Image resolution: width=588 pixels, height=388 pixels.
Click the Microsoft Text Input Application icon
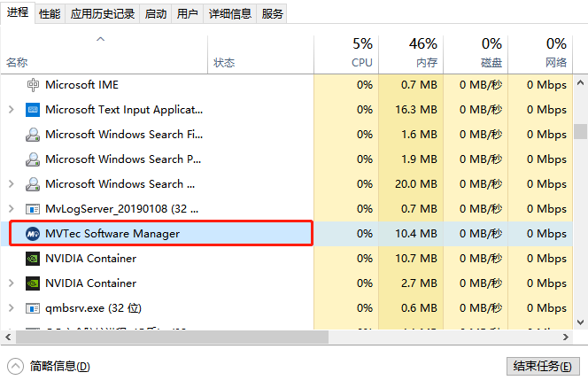coord(33,110)
